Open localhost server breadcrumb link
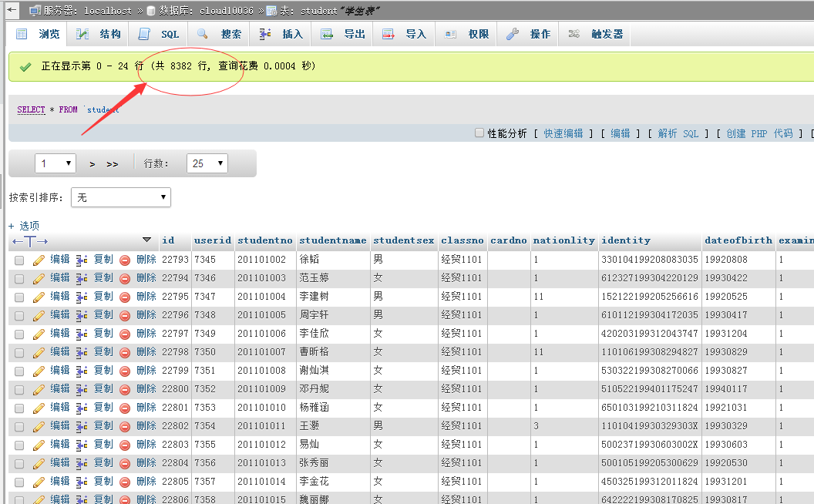The height and width of the screenshot is (504, 814). [x=108, y=10]
